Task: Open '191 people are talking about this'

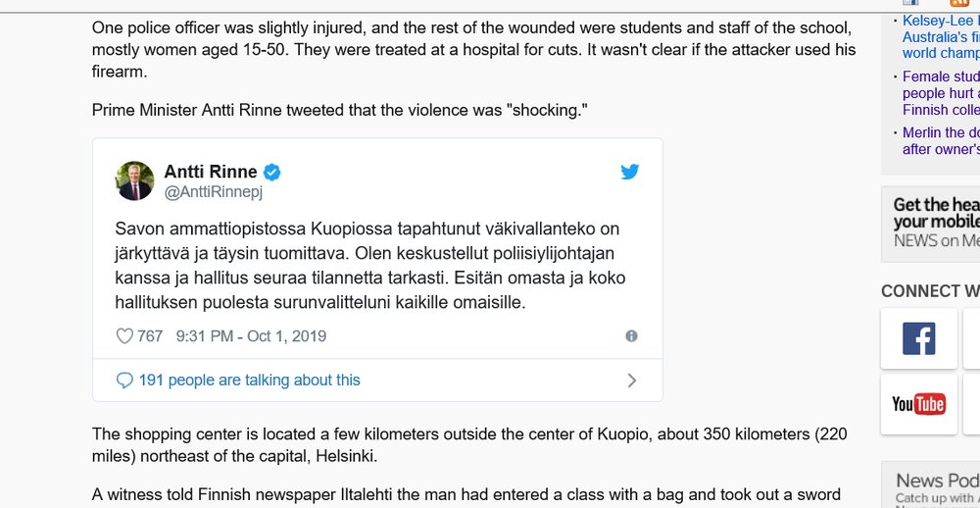Action: pyautogui.click(x=250, y=381)
